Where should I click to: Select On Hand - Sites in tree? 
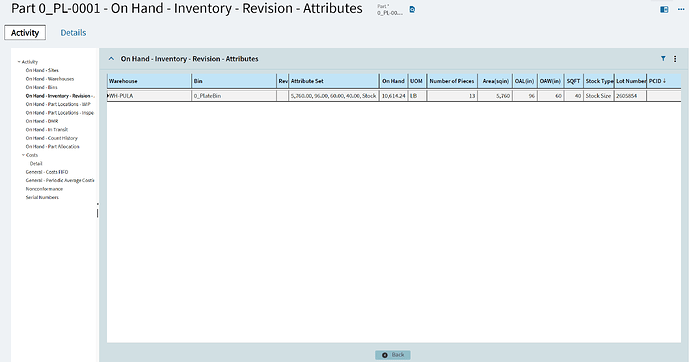42,70
